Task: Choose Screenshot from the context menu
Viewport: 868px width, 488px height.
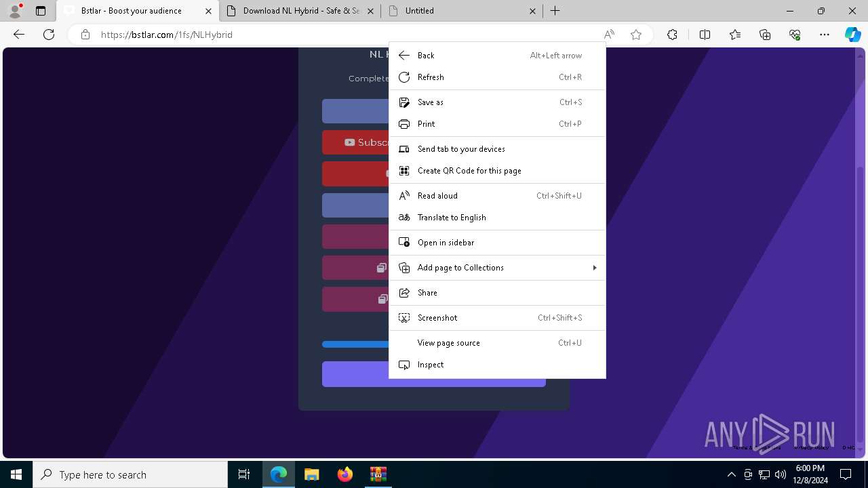Action: pos(497,318)
